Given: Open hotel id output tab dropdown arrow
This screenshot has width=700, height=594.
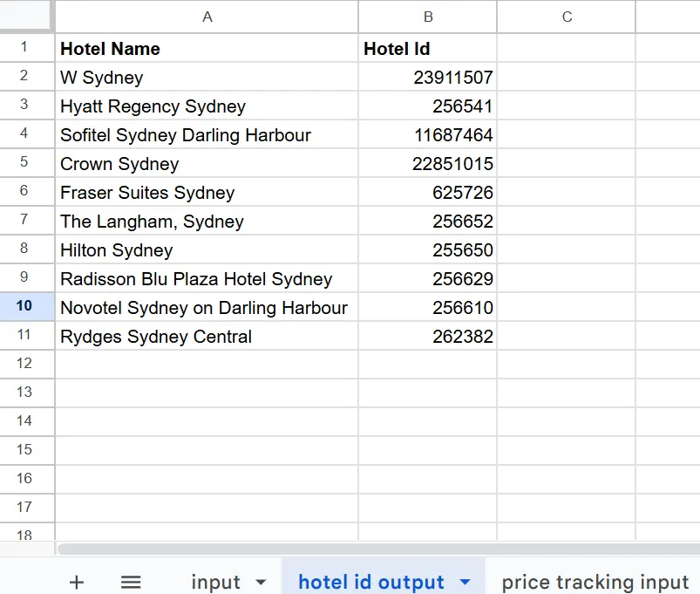Looking at the screenshot, I should point(466,582).
